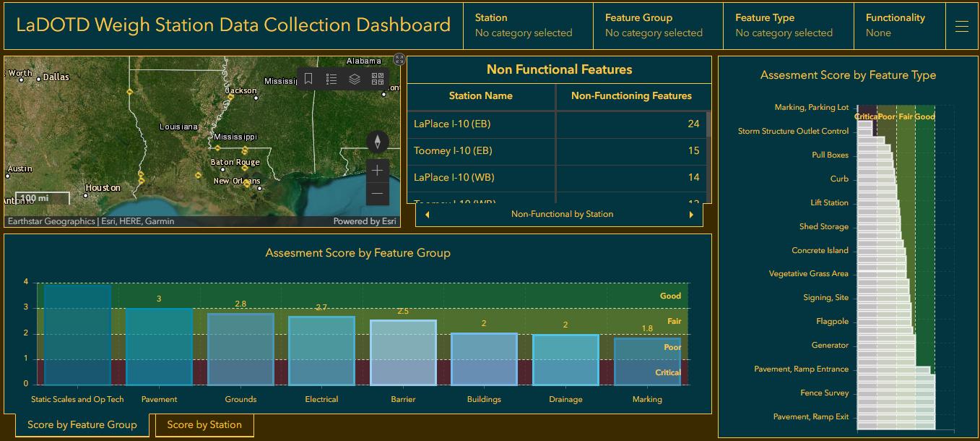The image size is (980, 441).
Task: Click the Critical guide label in bar chart
Action: pos(668,372)
